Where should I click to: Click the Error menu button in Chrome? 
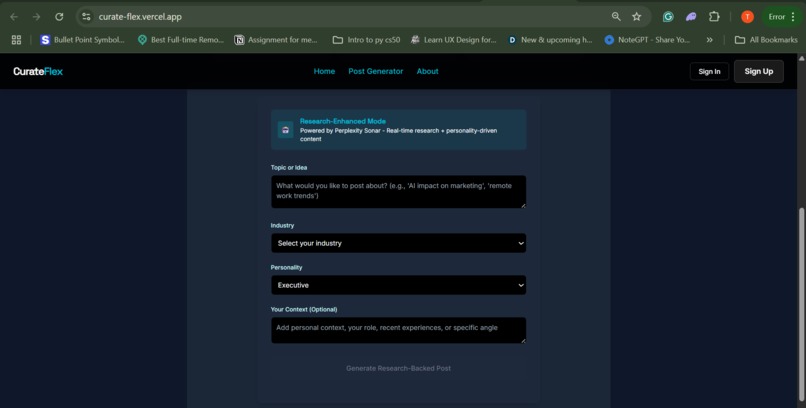click(781, 17)
